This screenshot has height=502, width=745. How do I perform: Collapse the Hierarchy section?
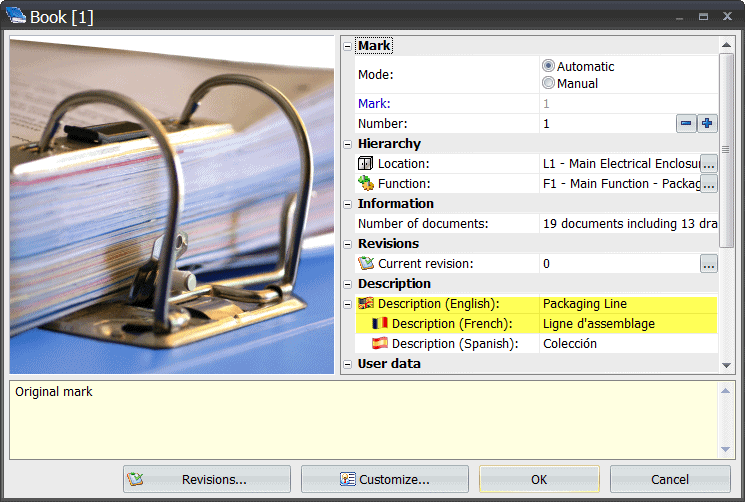pos(347,144)
